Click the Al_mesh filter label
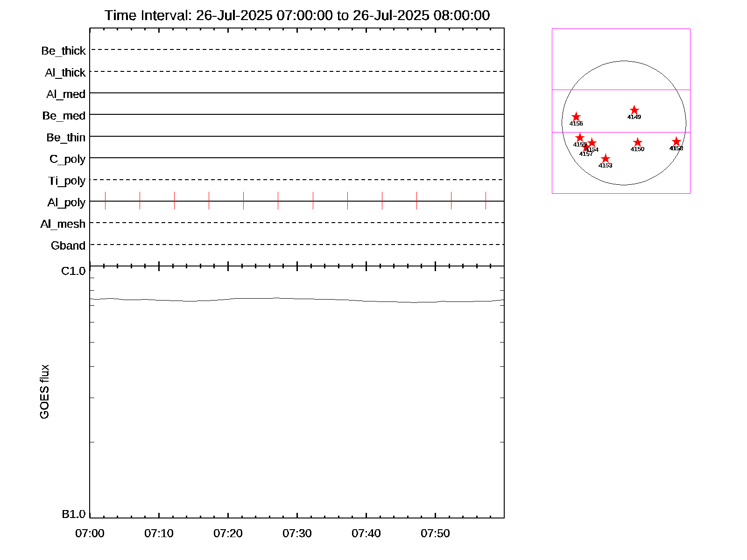 click(63, 224)
